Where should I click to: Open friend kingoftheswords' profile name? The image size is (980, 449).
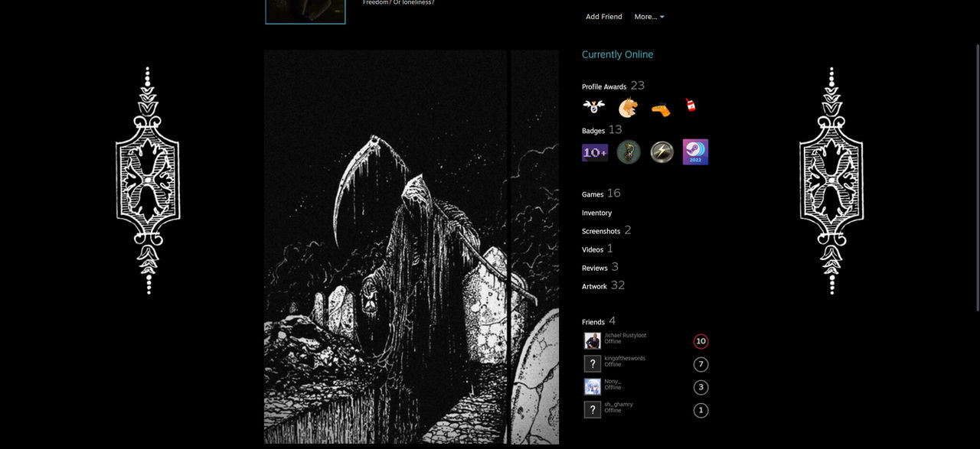pyautogui.click(x=625, y=358)
